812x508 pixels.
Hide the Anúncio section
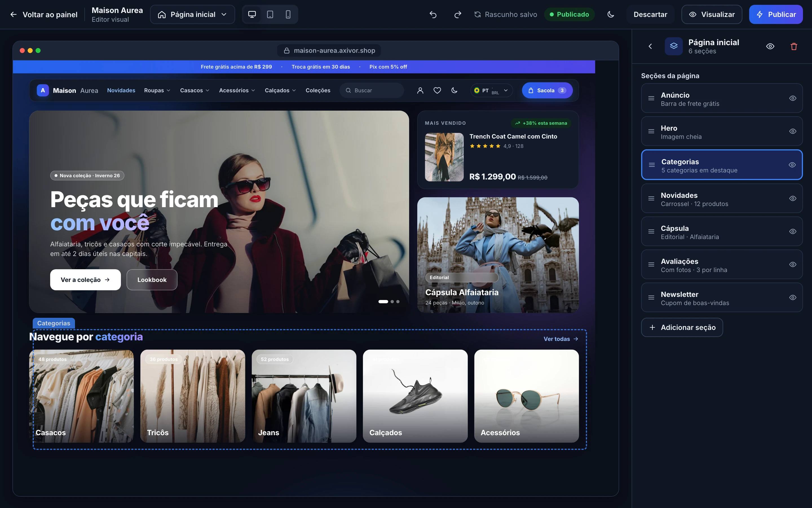(793, 98)
